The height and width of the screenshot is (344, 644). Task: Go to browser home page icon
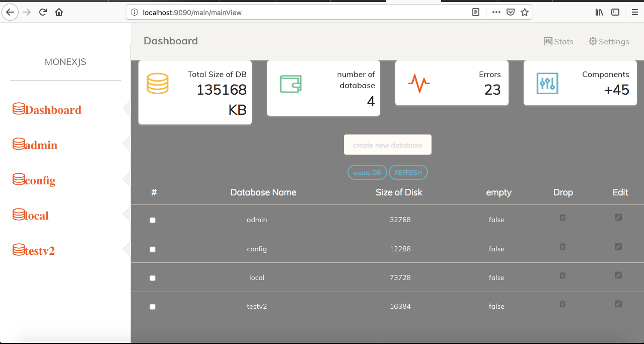click(59, 12)
